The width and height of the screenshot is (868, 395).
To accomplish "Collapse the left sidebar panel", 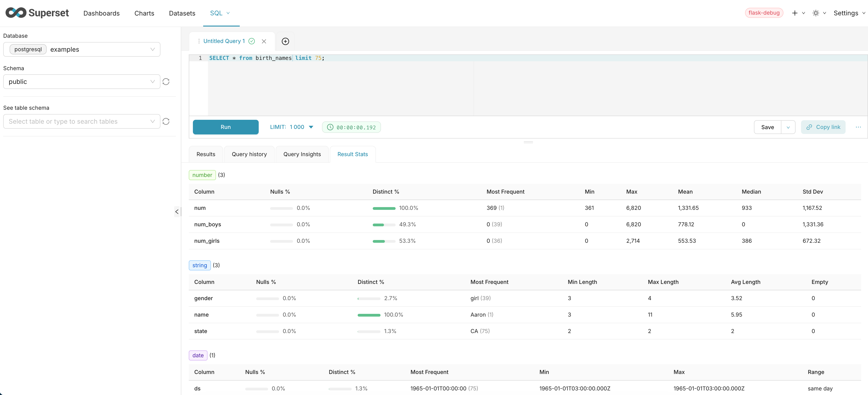I will [177, 212].
